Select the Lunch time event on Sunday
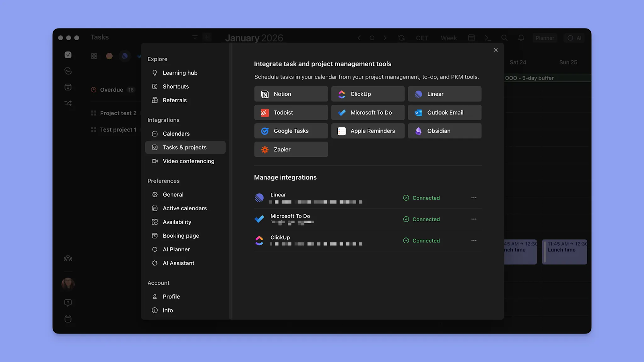The width and height of the screenshot is (644, 362). (564, 252)
